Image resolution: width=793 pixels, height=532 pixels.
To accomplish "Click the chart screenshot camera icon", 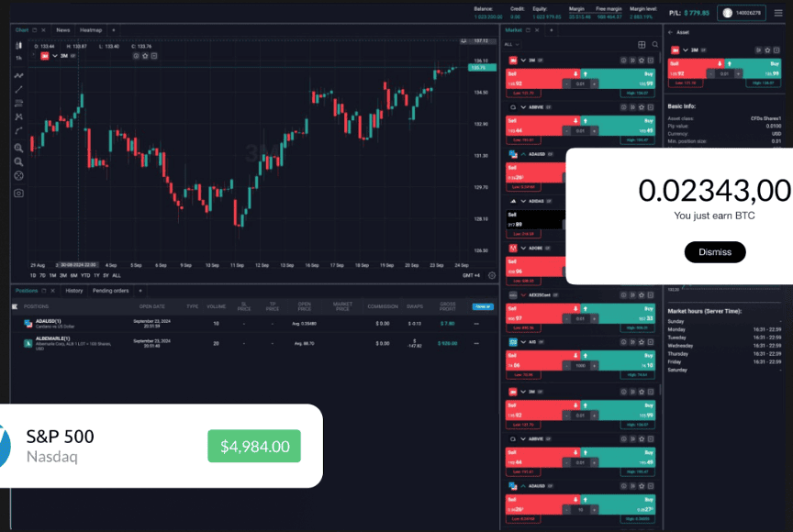I will coord(18,193).
